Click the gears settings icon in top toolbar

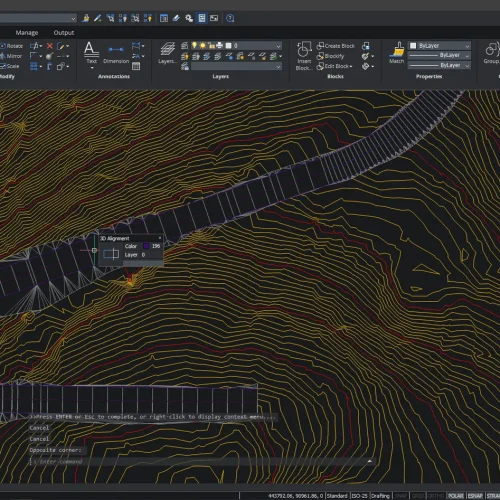click(189, 18)
